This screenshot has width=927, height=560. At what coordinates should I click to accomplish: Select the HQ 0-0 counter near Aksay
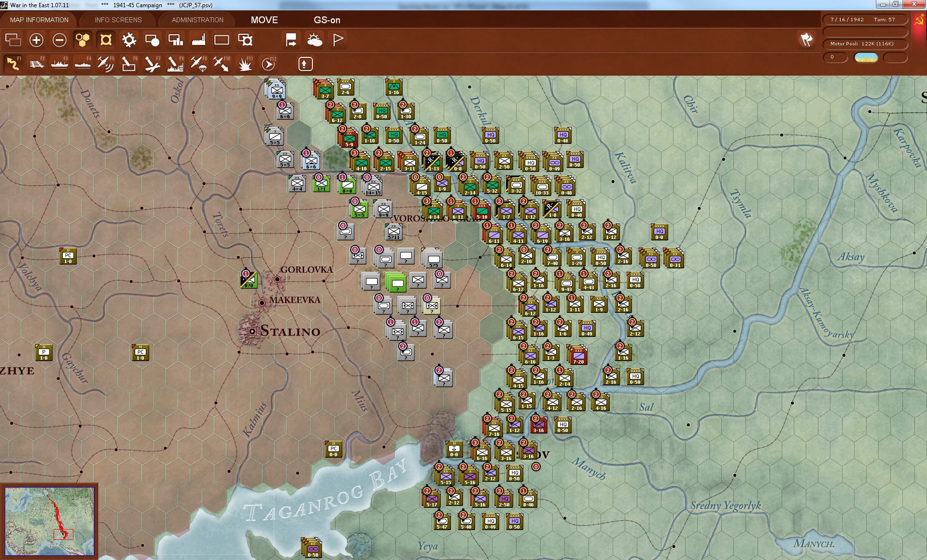[x=659, y=232]
